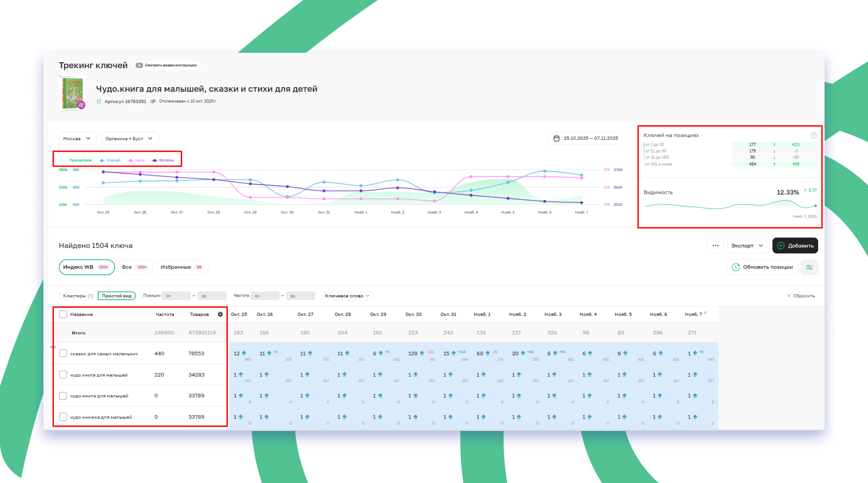
Task: Click the help question mark icon
Action: click(813, 135)
